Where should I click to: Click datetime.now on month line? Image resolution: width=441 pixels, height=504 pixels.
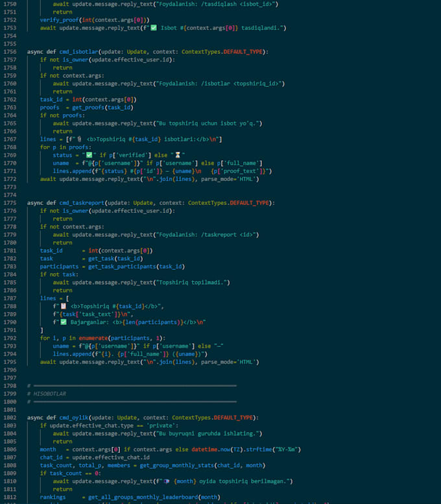coord(211,450)
